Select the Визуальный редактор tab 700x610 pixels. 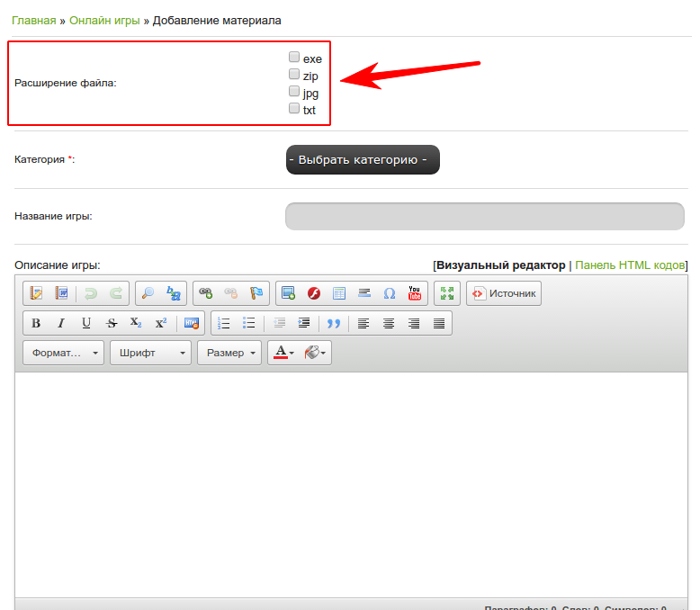(x=501, y=265)
